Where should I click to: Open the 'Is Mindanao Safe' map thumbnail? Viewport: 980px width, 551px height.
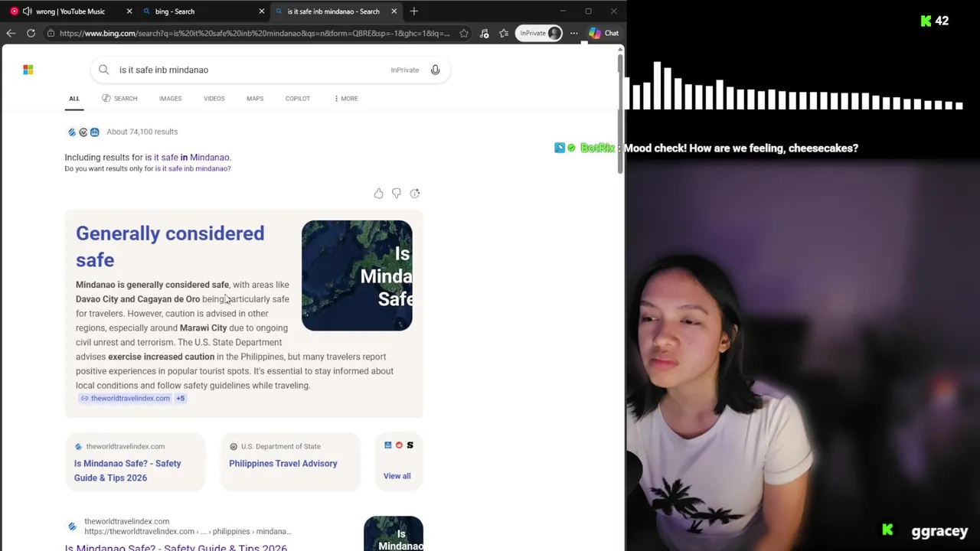point(357,275)
